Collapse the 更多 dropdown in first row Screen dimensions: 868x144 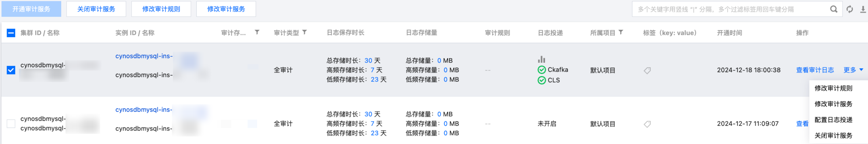(853, 70)
